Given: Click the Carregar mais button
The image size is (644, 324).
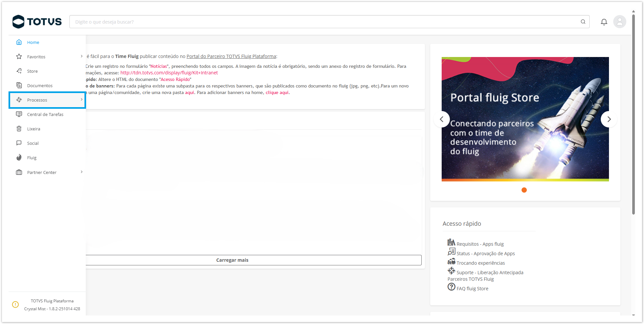Looking at the screenshot, I should [232, 260].
